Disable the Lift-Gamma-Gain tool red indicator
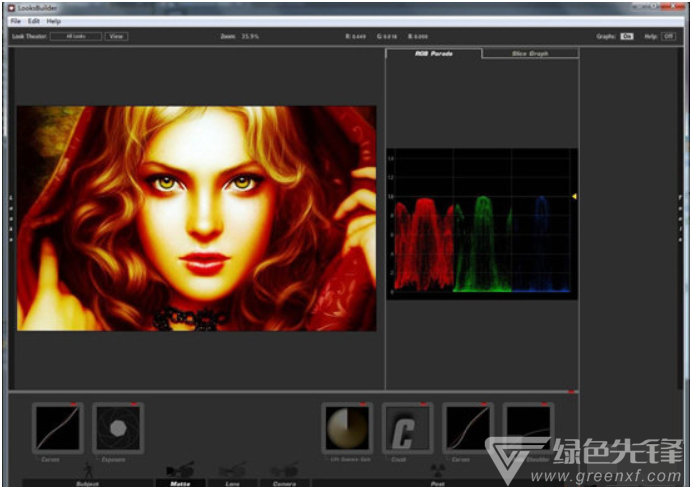Image resolution: width=692 pixels, height=490 pixels. click(x=363, y=404)
